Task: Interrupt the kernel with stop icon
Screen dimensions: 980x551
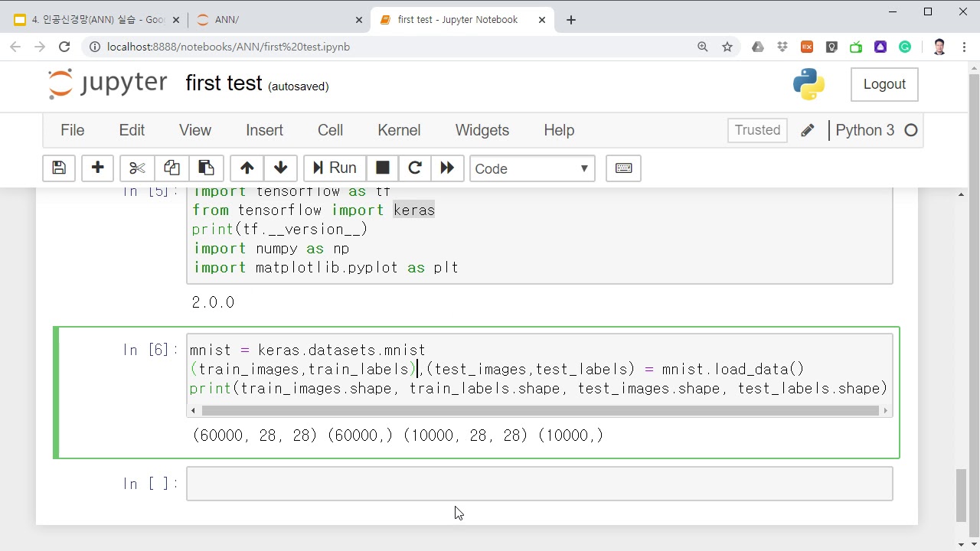Action: click(x=383, y=168)
